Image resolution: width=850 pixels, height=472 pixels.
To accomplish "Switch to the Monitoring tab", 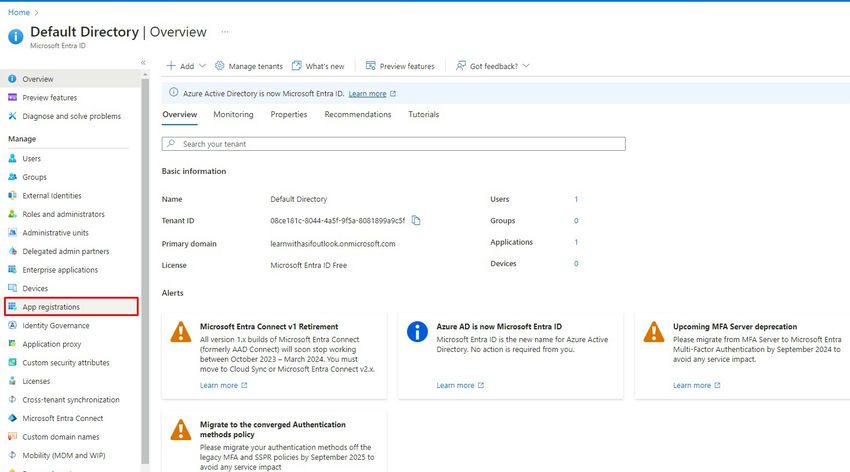I will click(x=233, y=114).
